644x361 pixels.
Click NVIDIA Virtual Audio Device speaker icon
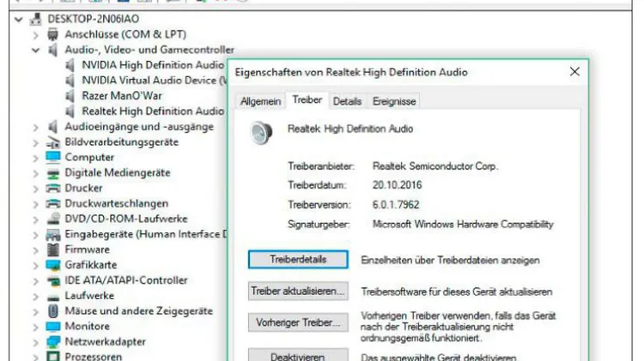tap(70, 81)
